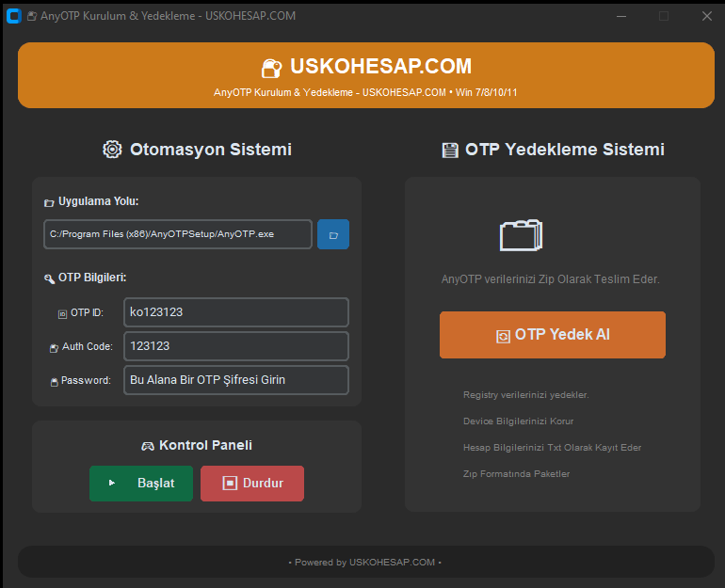The height and width of the screenshot is (588, 725).
Task: Click the 'OTP Yedekleme Sistemi' heading
Action: 565,150
